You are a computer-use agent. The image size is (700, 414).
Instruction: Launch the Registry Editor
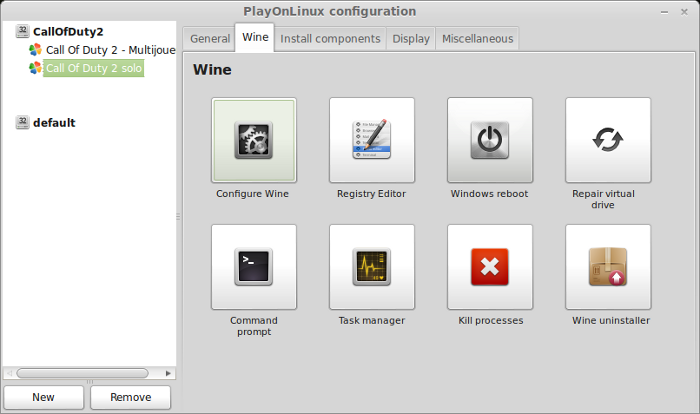click(x=372, y=140)
